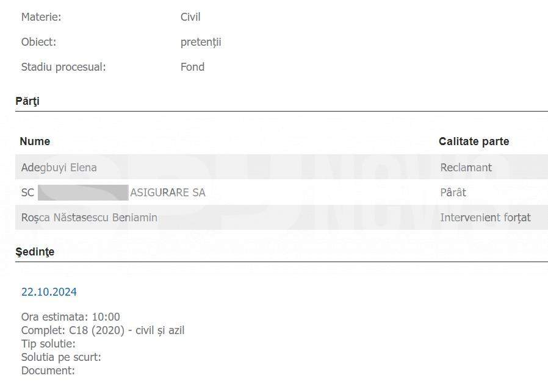Click the Fond procedural stage value
The height and width of the screenshot is (392, 548).
[193, 66]
